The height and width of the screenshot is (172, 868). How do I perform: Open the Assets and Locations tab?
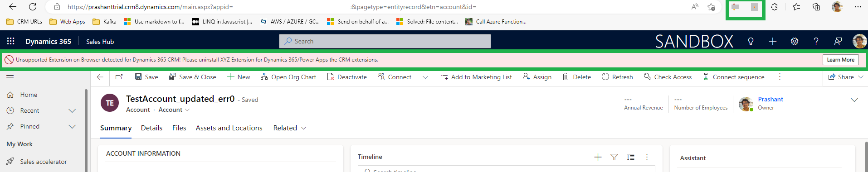(x=229, y=128)
